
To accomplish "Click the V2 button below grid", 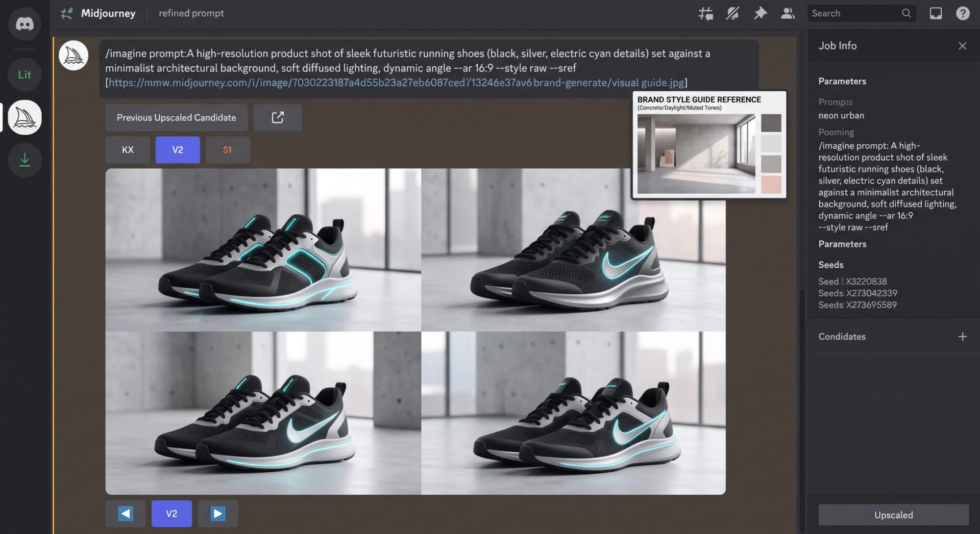I will click(171, 513).
